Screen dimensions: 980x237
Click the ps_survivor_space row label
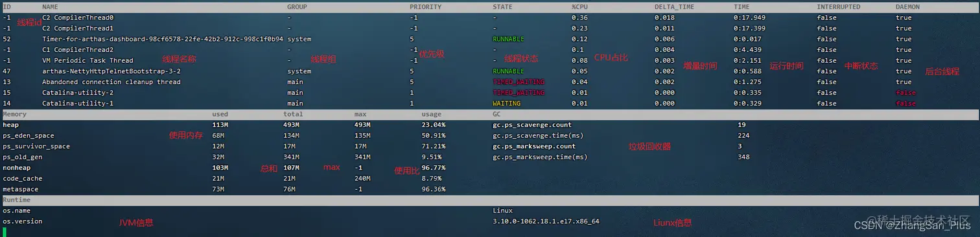(x=36, y=146)
